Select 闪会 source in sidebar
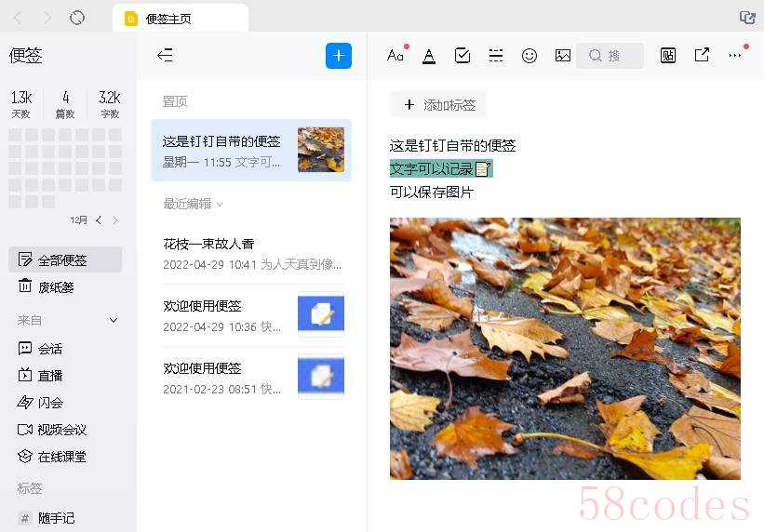 (65, 403)
